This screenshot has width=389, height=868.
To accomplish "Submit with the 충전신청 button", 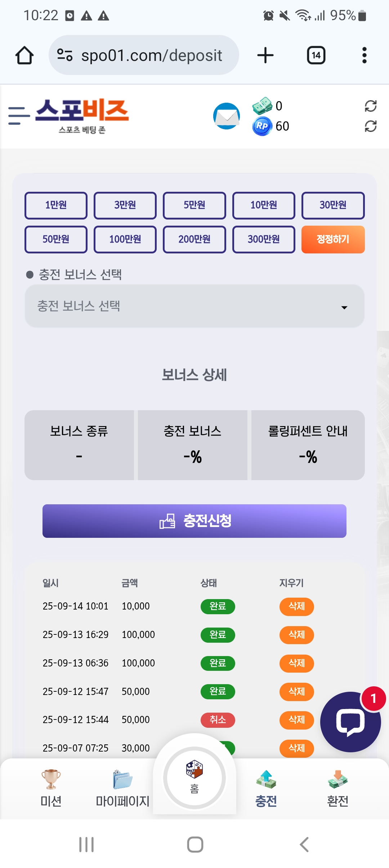I will point(194,521).
